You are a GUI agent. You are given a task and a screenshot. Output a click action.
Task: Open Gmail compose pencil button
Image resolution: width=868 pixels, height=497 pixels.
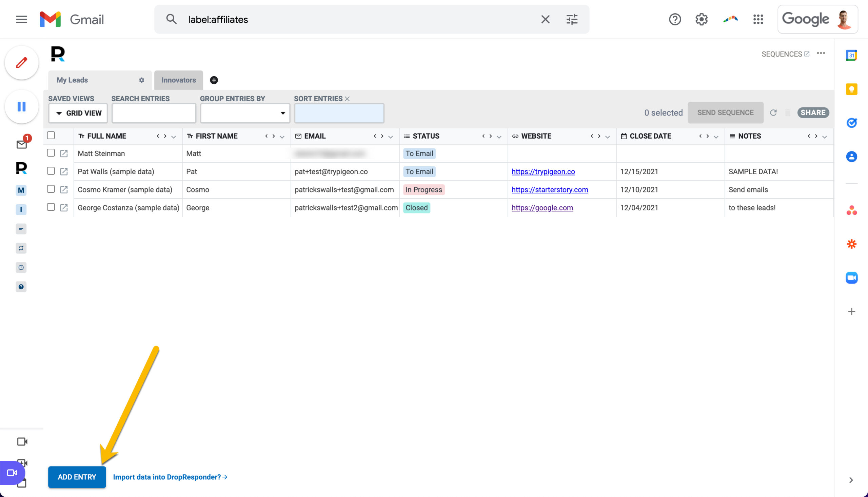click(x=21, y=63)
